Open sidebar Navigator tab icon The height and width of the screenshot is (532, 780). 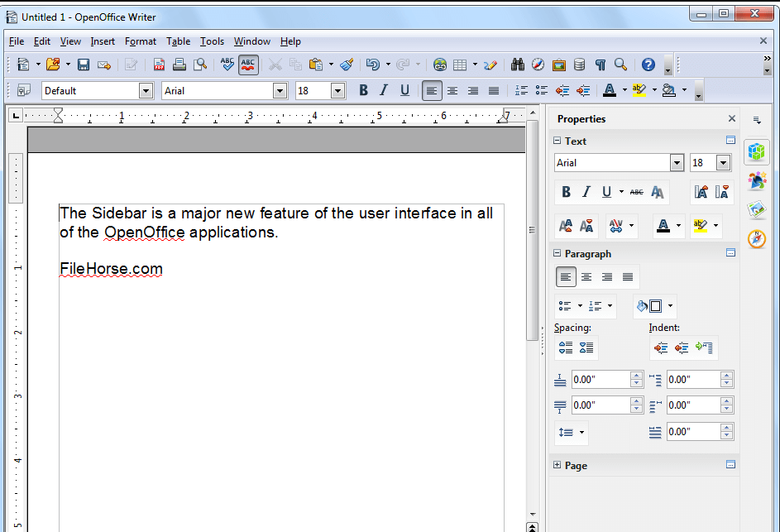(757, 239)
